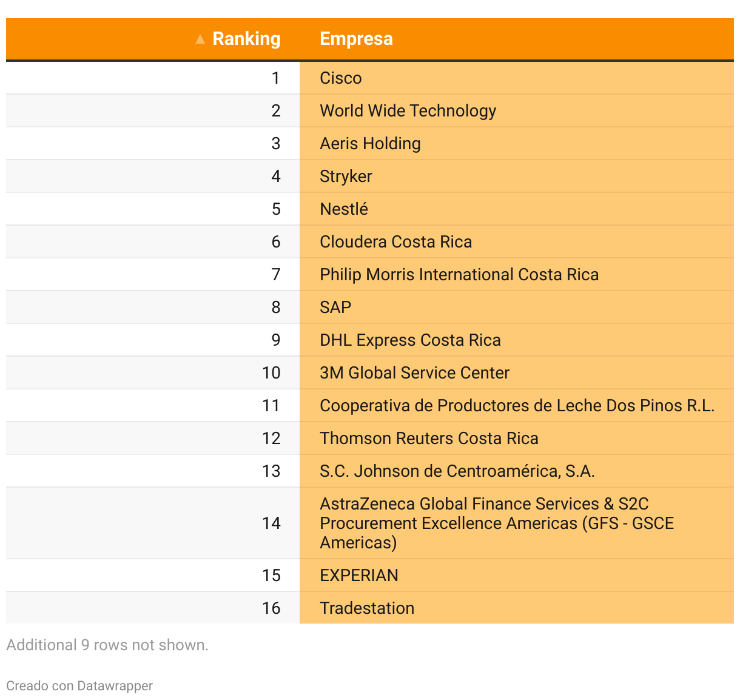Screen dimensions: 740x700
Task: Click ranking number 5 in Nestlé row
Action: [x=276, y=209]
